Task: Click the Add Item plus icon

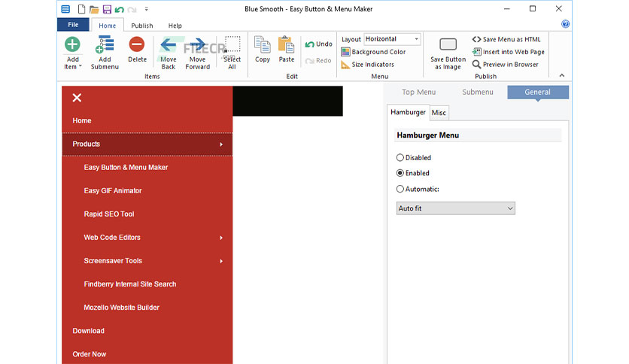Action: (73, 44)
